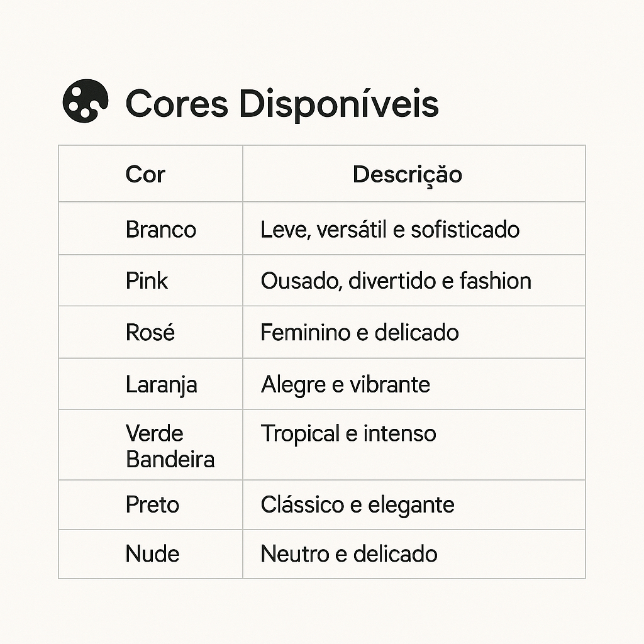Click the 'Cores Disponíveis' heading

point(282,104)
